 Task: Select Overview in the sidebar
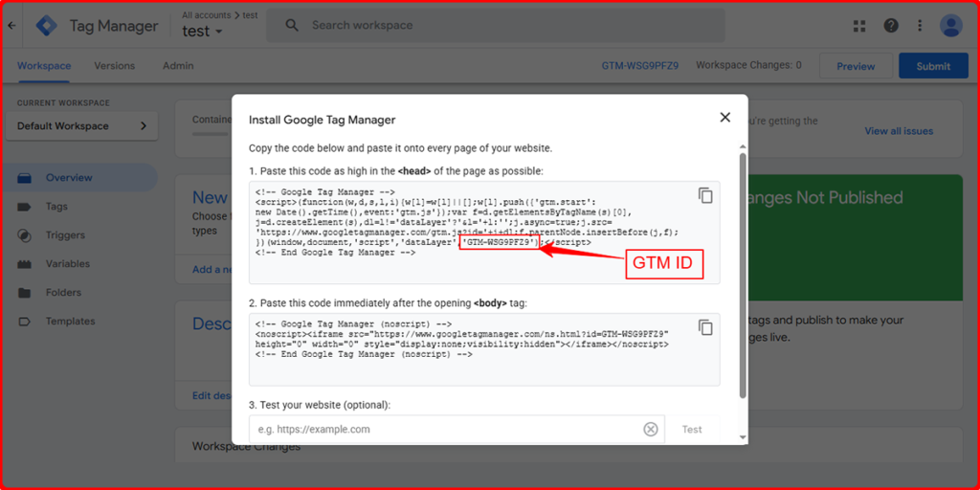pyautogui.click(x=69, y=178)
